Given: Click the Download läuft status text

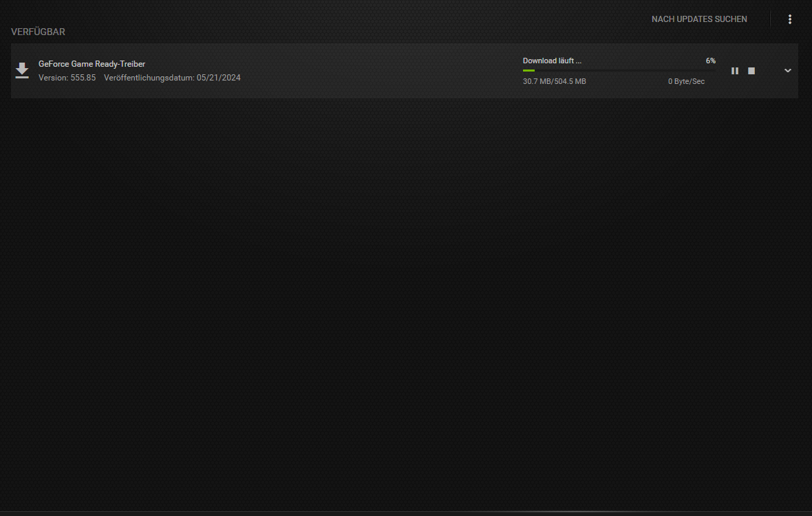Looking at the screenshot, I should [552, 61].
